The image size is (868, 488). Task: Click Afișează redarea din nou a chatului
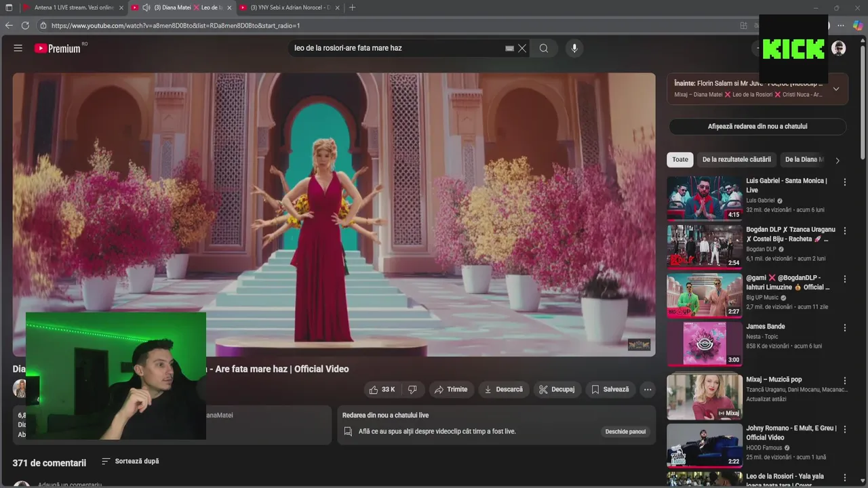tap(757, 127)
